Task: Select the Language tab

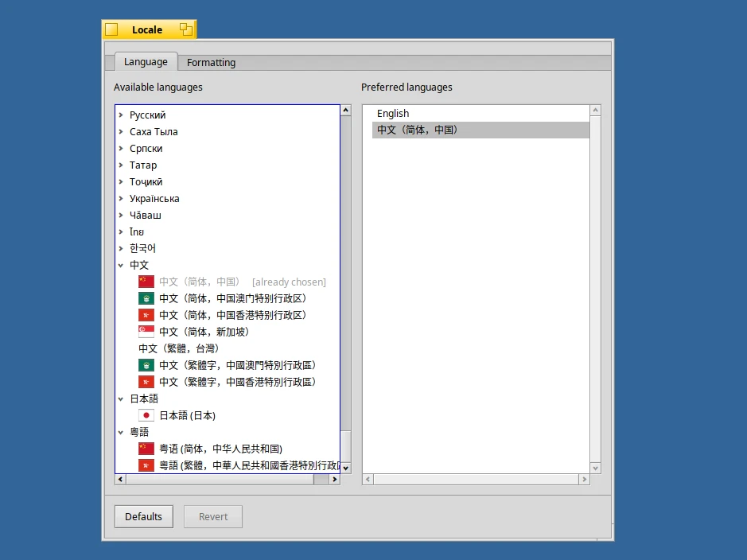Action: [146, 61]
